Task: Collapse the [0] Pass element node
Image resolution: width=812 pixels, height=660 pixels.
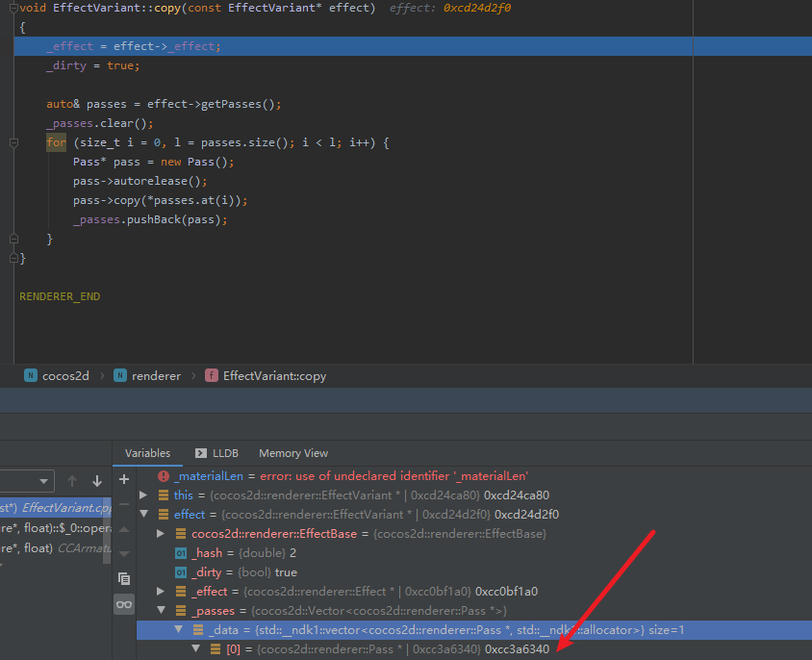Action: pyautogui.click(x=195, y=648)
